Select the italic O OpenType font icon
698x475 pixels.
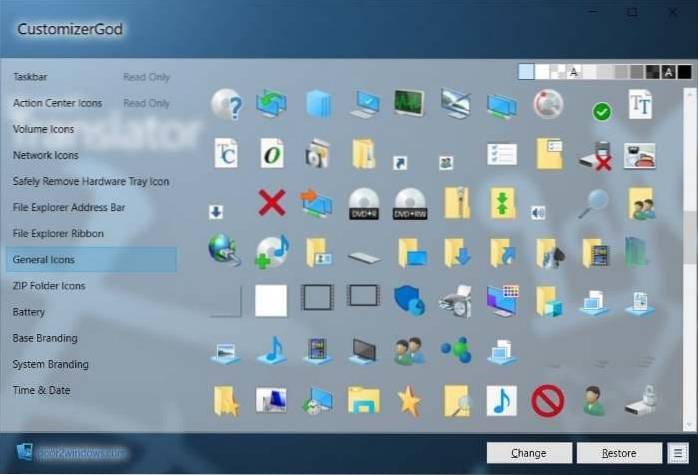272,153
